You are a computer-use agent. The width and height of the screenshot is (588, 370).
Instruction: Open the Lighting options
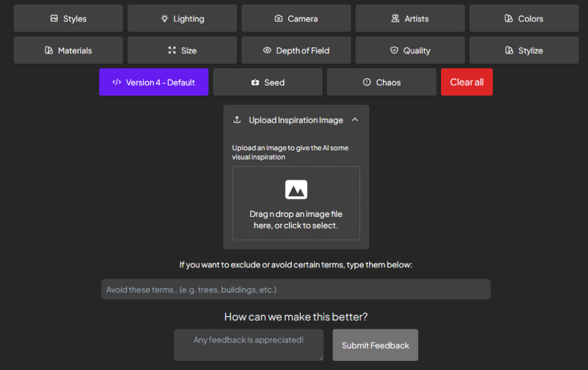point(182,18)
